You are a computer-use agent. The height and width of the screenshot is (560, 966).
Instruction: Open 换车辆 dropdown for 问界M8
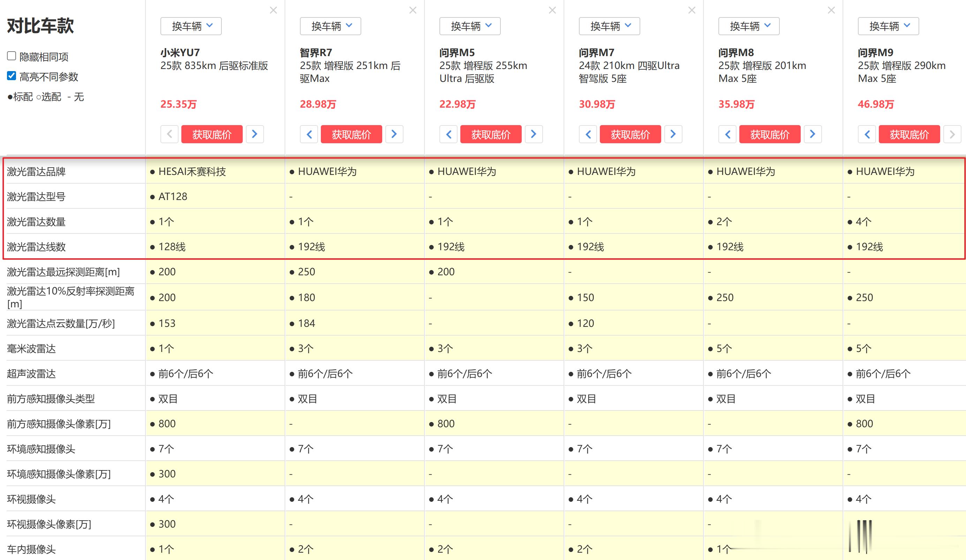[749, 26]
